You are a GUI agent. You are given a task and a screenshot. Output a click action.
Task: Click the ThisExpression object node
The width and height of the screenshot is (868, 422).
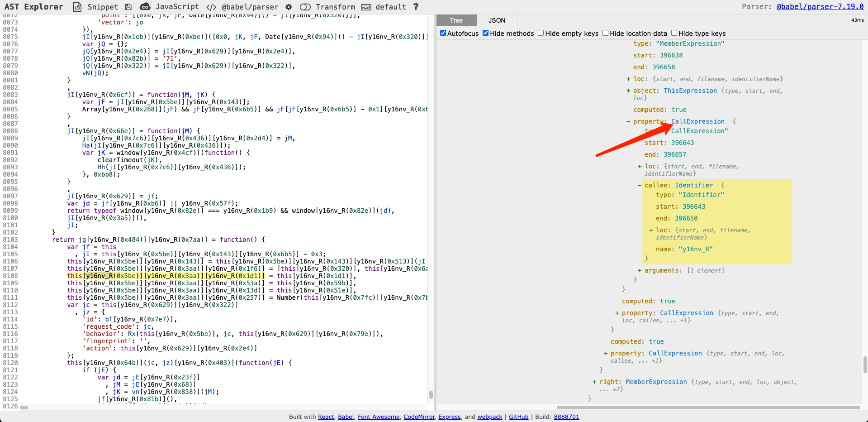690,91
